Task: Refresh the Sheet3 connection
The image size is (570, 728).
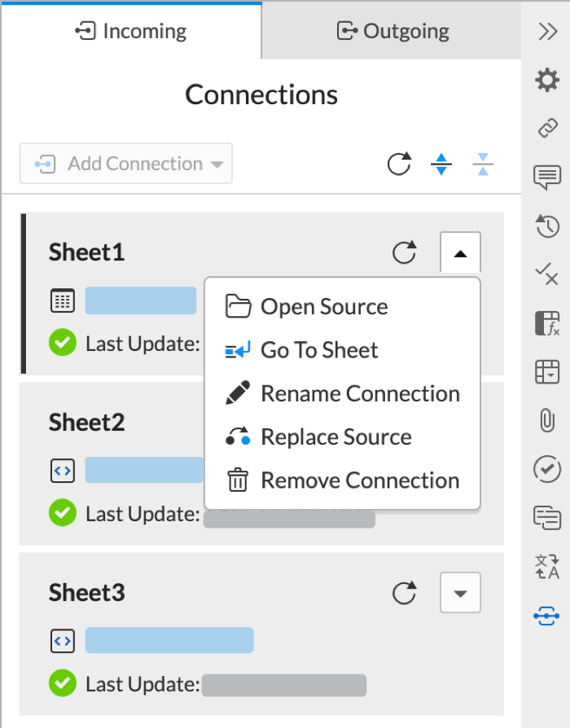Action: (406, 593)
